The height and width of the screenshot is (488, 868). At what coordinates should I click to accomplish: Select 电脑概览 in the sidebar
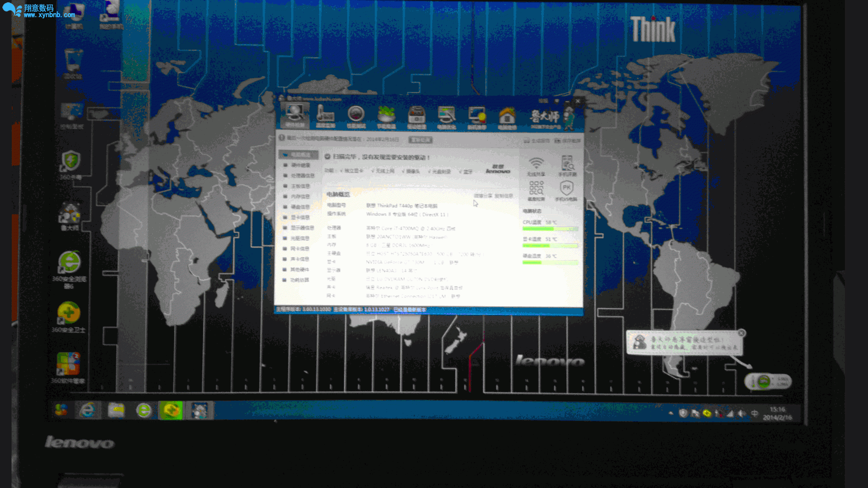click(x=299, y=155)
